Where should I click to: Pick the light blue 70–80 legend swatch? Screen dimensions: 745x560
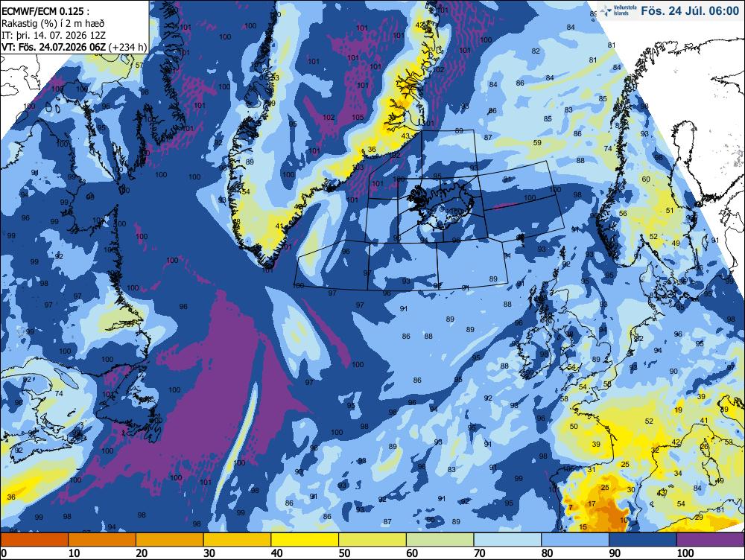click(x=507, y=540)
